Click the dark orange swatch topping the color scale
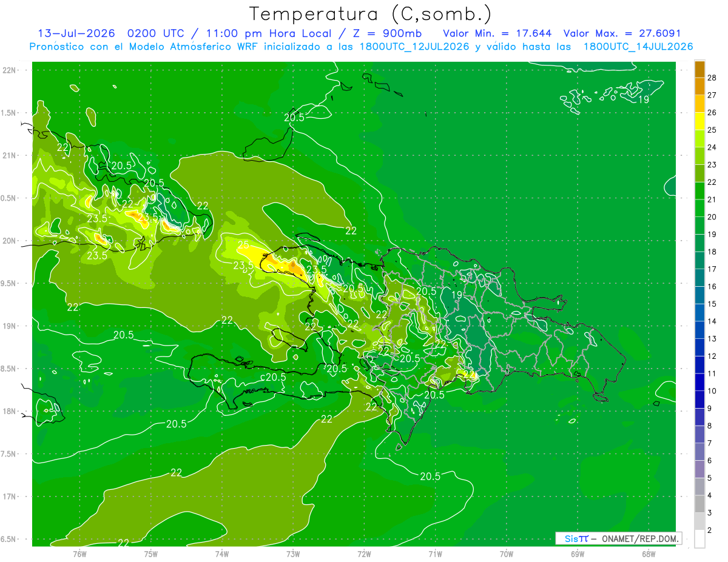 pos(699,69)
